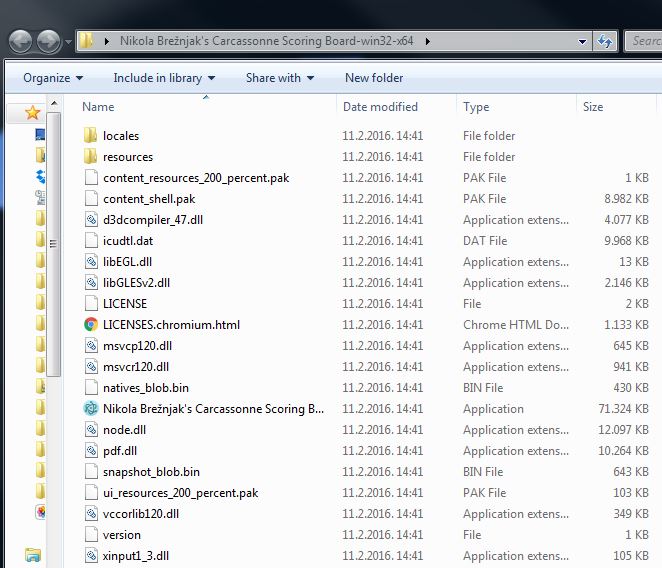Click the folder icon in address bar
The height and width of the screenshot is (568, 662).
pos(87,41)
